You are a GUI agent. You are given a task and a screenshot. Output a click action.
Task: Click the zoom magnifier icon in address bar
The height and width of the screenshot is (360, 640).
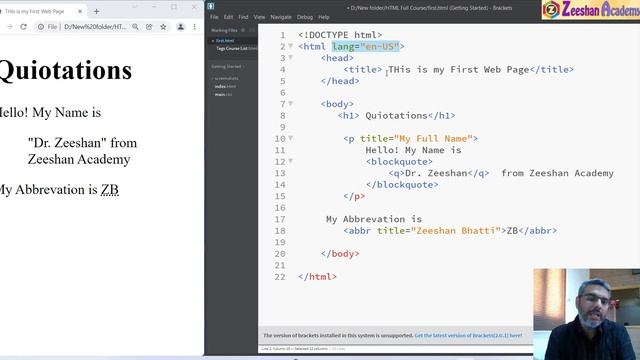click(135, 27)
